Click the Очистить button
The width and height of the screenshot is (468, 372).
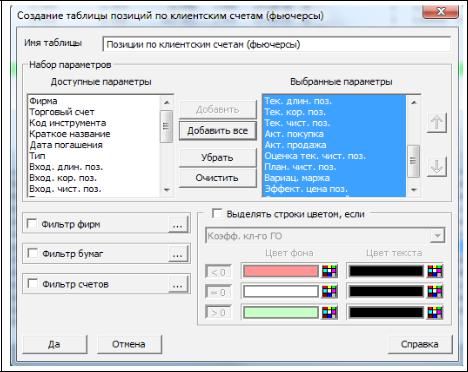click(218, 178)
